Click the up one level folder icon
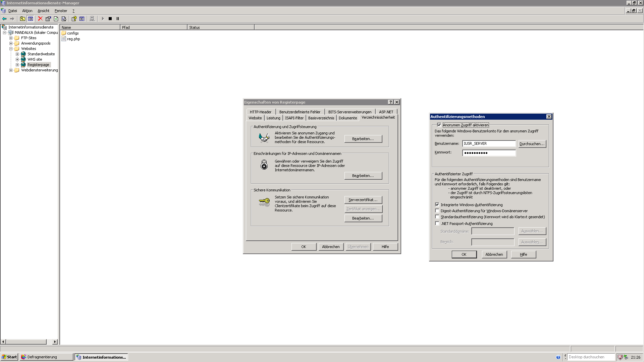The image size is (644, 362). [22, 19]
